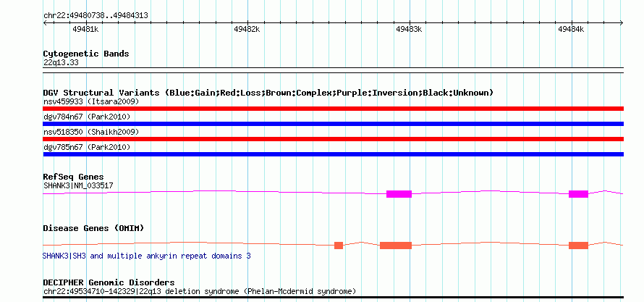Click the black DECIPHER disorder bar
644x302 pixels.
(334, 297)
